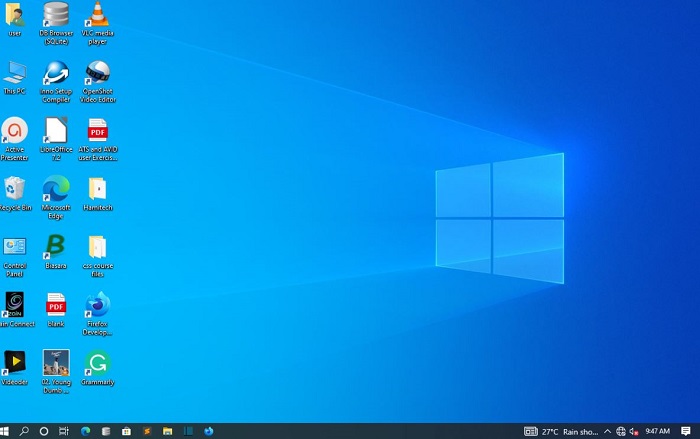Launch Firefox Developer Edition from the taskbar
The width and height of the screenshot is (700, 439).
(x=208, y=431)
